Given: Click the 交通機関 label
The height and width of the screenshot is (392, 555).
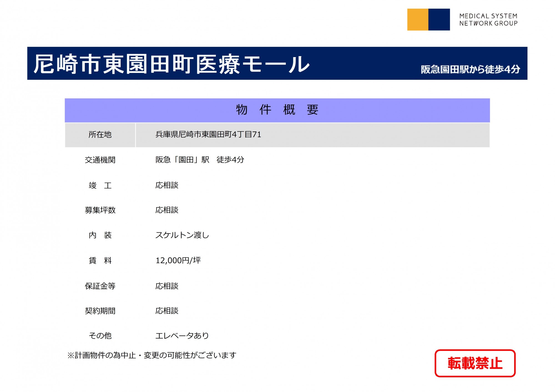Looking at the screenshot, I should 100,160.
